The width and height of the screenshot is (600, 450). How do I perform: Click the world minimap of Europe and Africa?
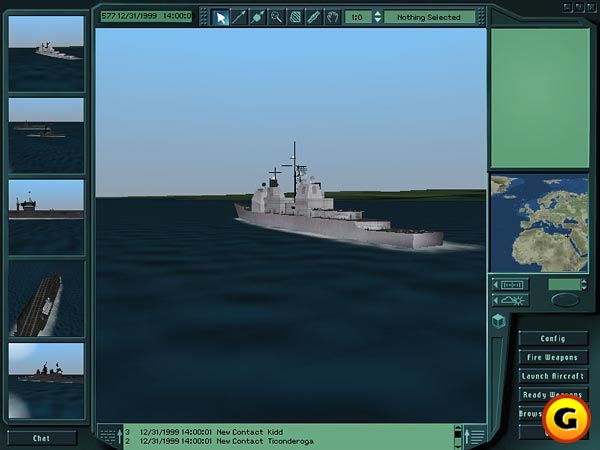click(x=540, y=223)
